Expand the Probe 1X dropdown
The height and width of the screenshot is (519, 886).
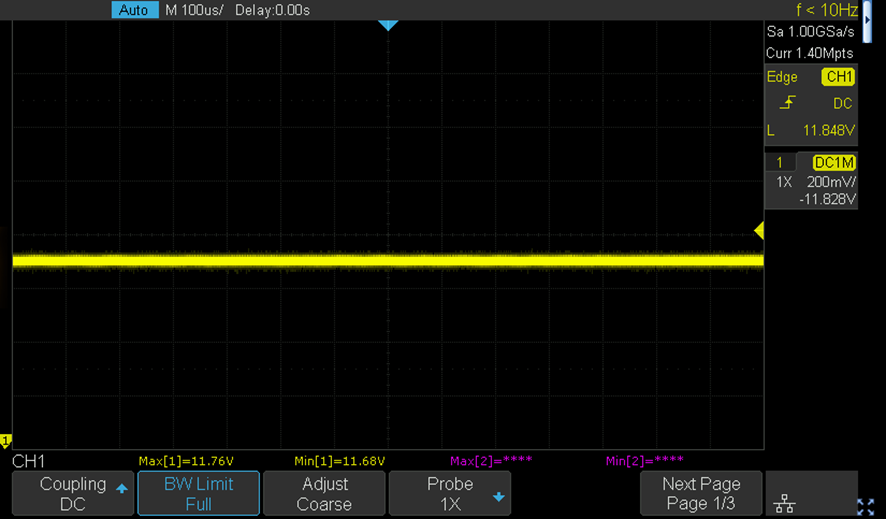[x=450, y=494]
